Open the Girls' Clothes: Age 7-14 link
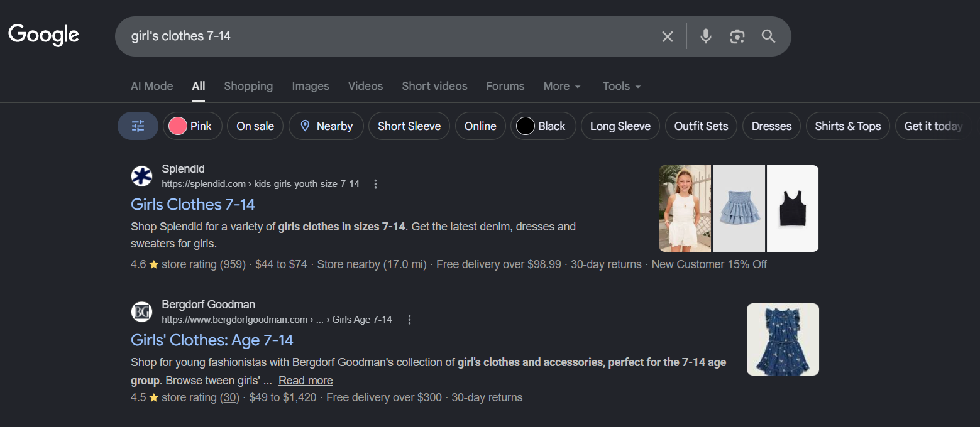 click(212, 340)
